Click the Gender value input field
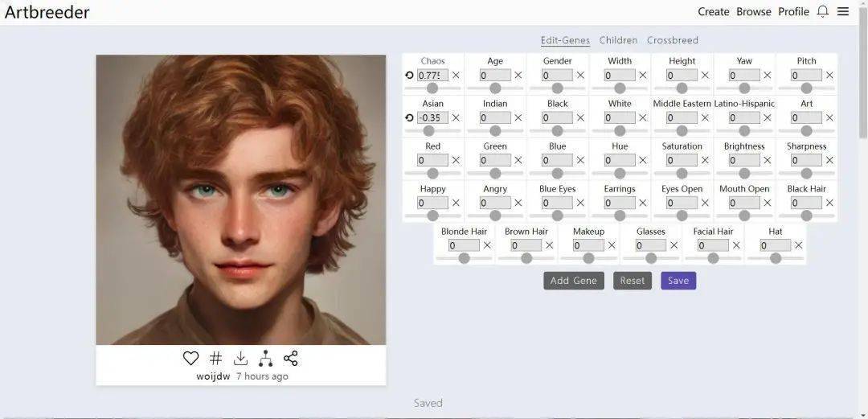Screen dimensions: 868x419 [558, 76]
